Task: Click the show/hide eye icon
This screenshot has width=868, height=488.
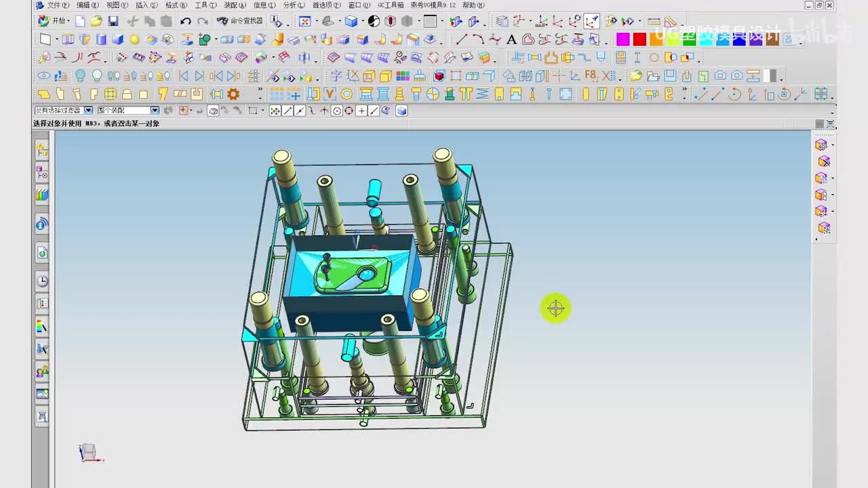Action: pos(44,76)
